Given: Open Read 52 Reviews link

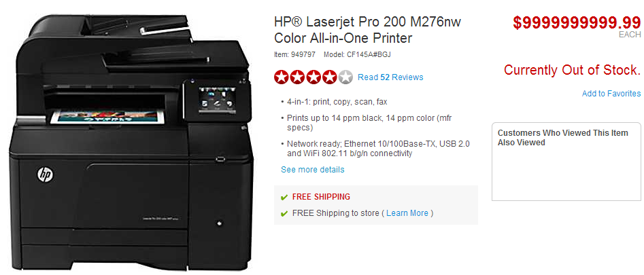Looking at the screenshot, I should (x=390, y=77).
